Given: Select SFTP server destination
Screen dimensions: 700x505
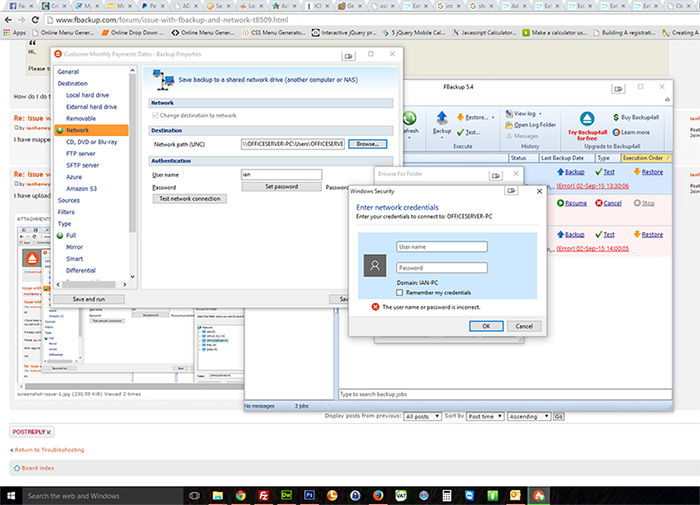Looking at the screenshot, I should tap(83, 165).
